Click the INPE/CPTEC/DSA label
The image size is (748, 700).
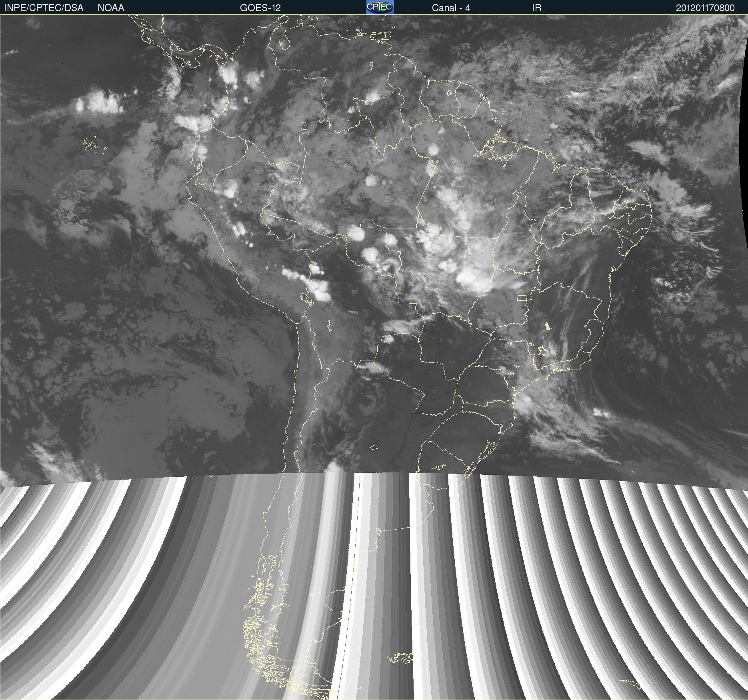(44, 8)
